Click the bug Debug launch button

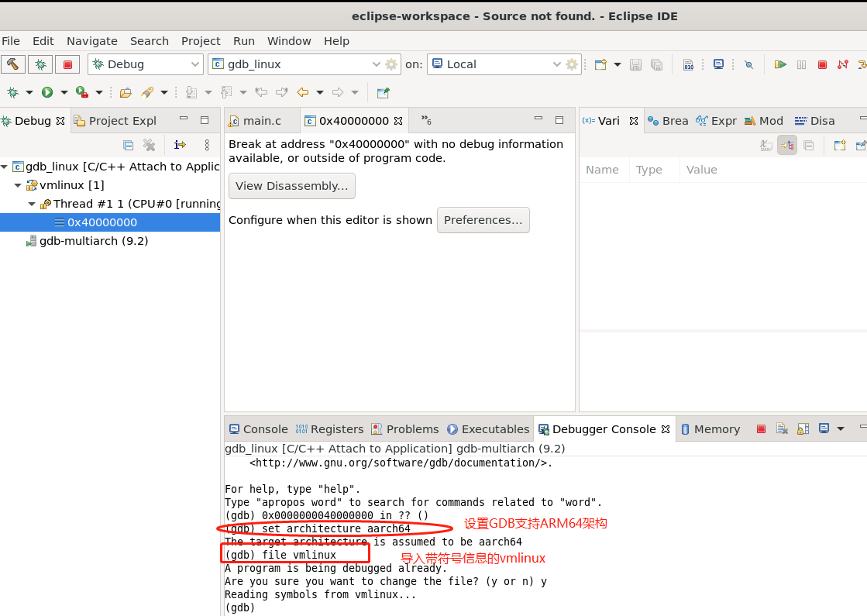coord(40,64)
